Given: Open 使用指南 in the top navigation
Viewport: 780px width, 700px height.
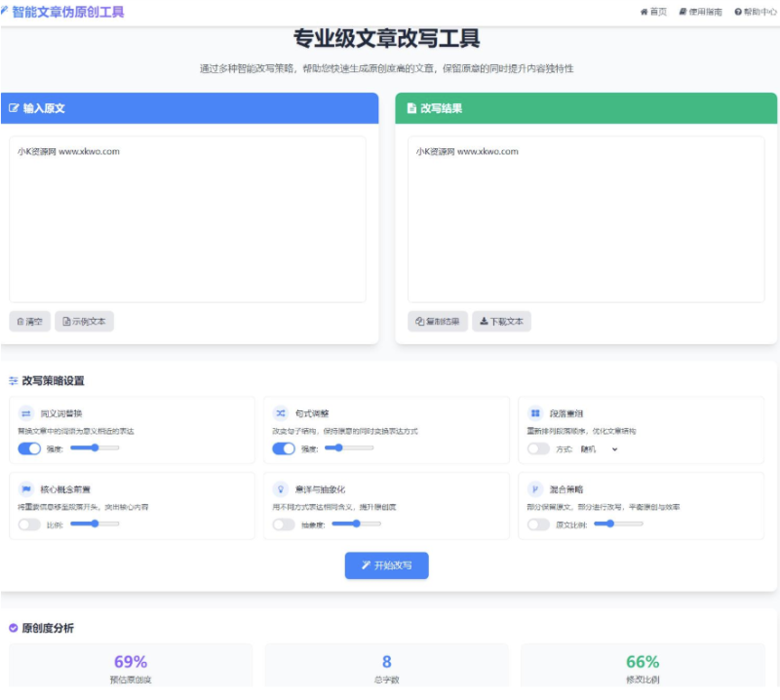Looking at the screenshot, I should pyautogui.click(x=700, y=12).
